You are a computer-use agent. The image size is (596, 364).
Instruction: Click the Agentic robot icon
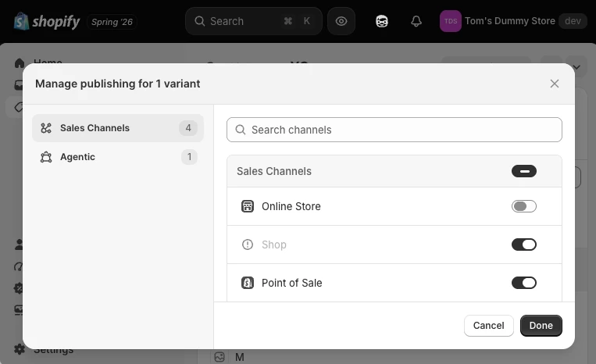pyautogui.click(x=46, y=157)
